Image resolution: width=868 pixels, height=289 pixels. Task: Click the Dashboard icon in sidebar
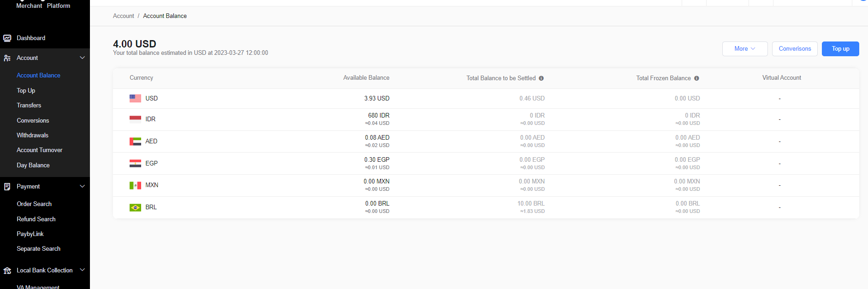tap(7, 38)
